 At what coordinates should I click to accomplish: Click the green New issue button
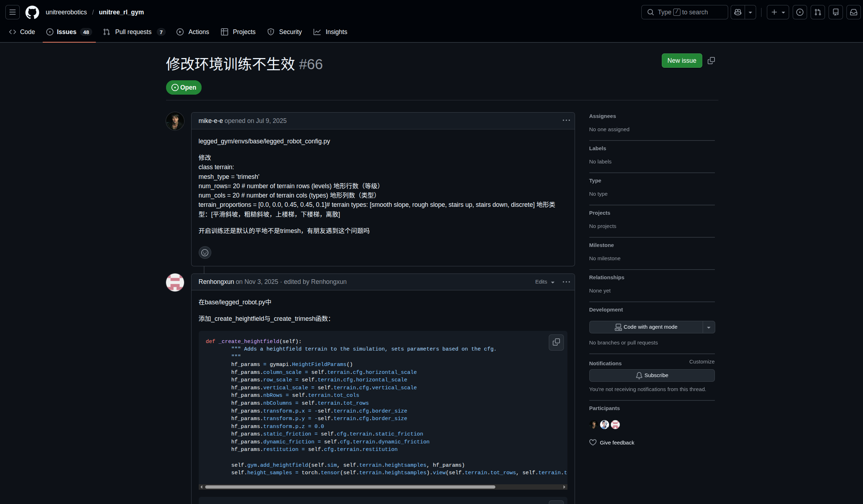click(x=682, y=61)
